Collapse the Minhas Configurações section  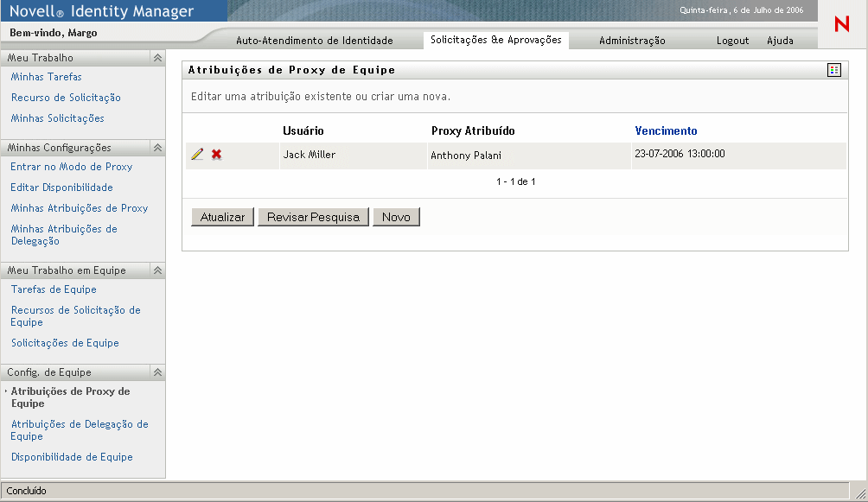[x=157, y=148]
